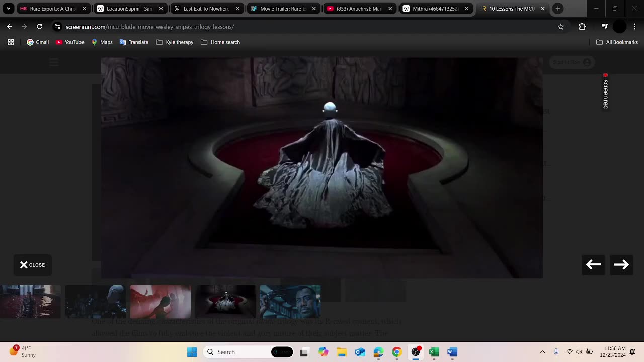This screenshot has height=362, width=644.
Task: Bookmark this page with star icon
Action: [x=561, y=27]
